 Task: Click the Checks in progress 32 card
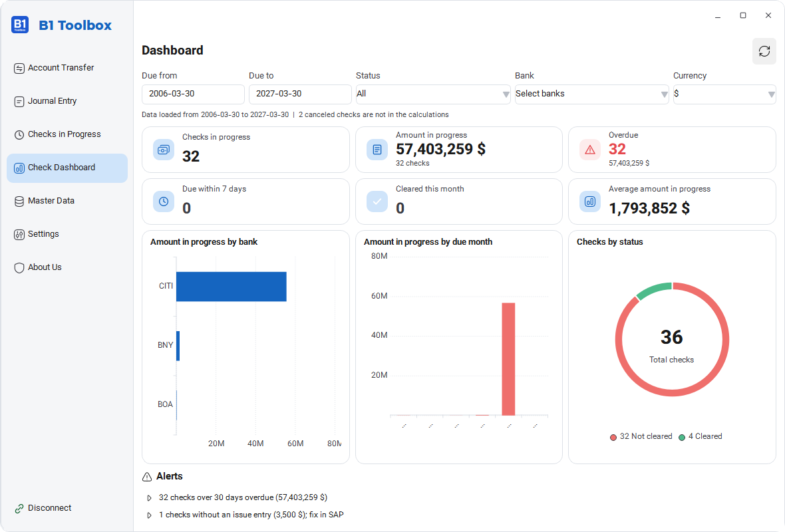[245, 150]
